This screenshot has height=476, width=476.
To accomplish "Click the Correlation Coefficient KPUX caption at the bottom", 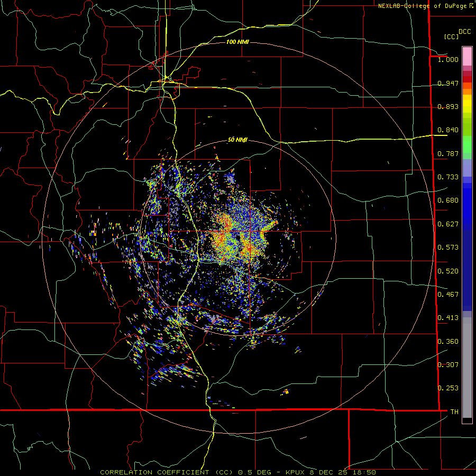I will (238, 472).
